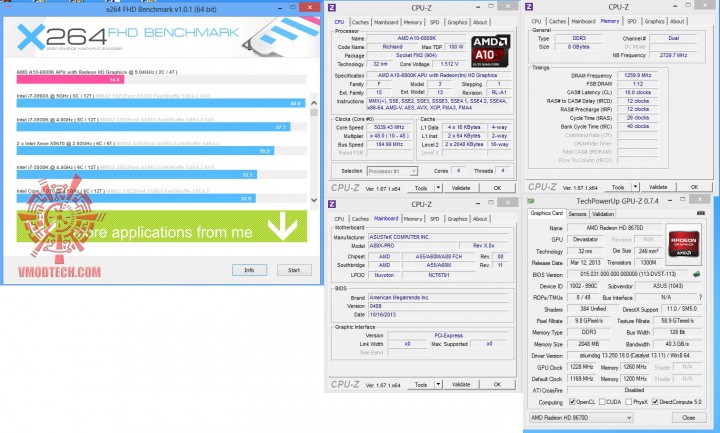
Task: Open About tab in CPU-Z CPU window
Action: 480,22
